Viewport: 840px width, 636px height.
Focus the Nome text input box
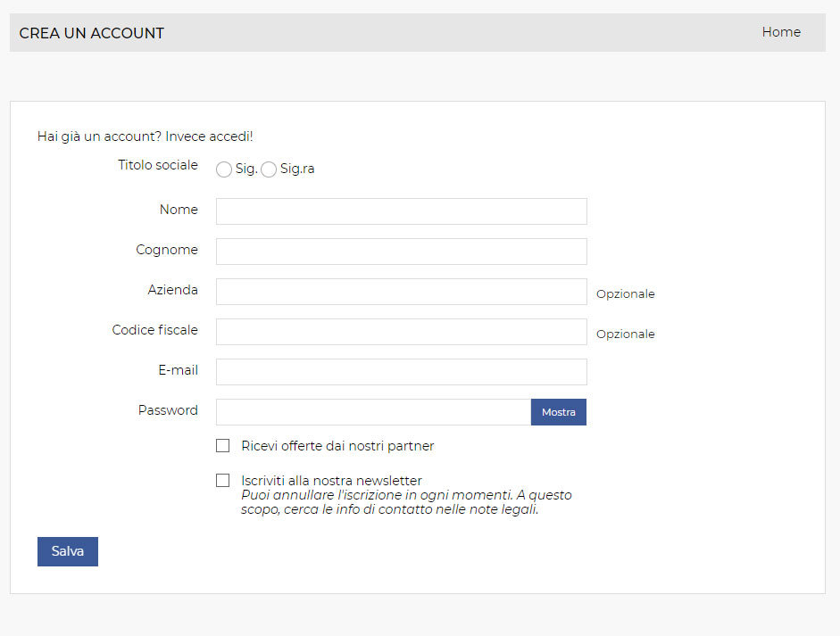pyautogui.click(x=401, y=211)
